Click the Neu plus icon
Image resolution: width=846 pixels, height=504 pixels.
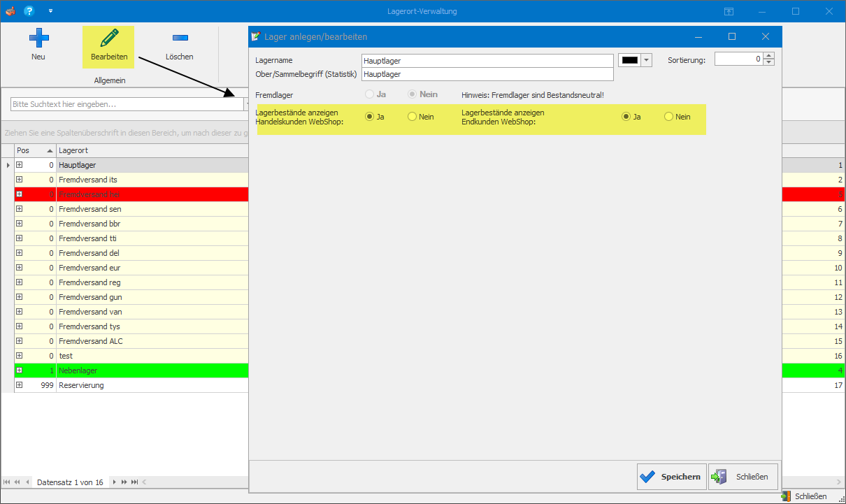[38, 38]
